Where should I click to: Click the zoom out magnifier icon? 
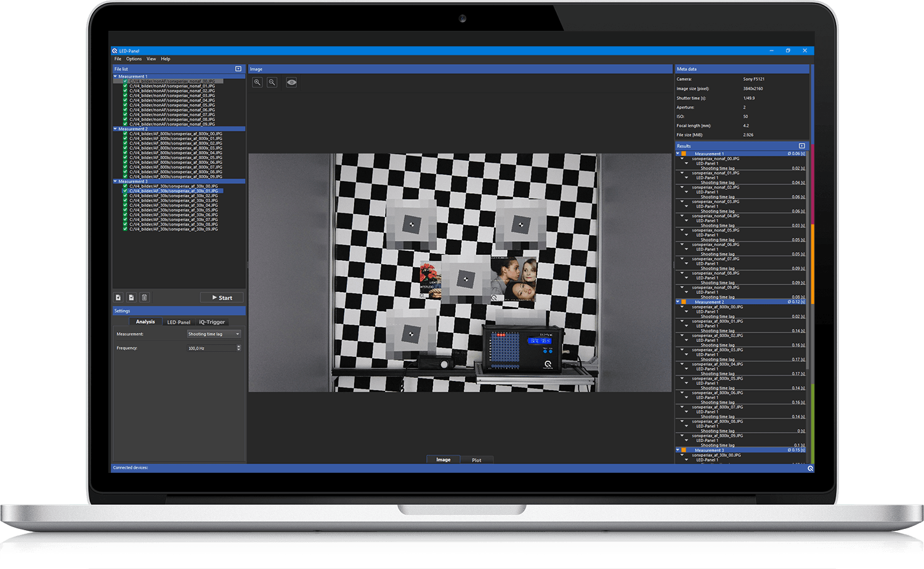[272, 83]
